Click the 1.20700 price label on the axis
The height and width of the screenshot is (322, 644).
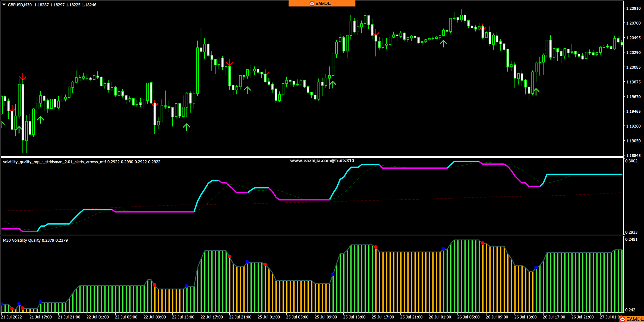633,23
